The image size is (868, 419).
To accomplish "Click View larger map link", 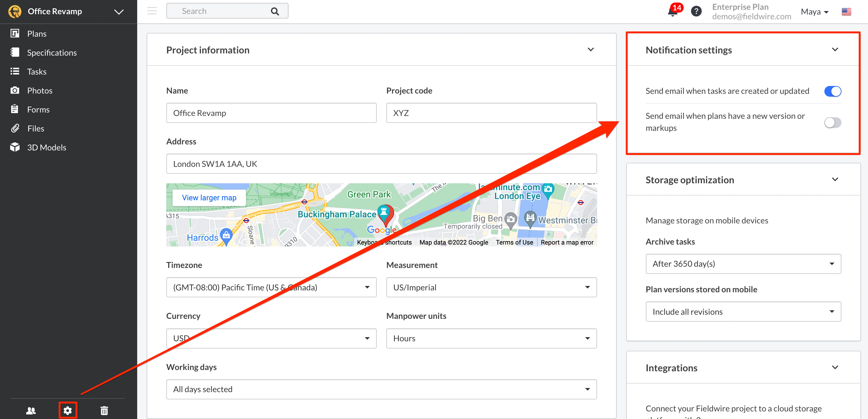I will (209, 198).
